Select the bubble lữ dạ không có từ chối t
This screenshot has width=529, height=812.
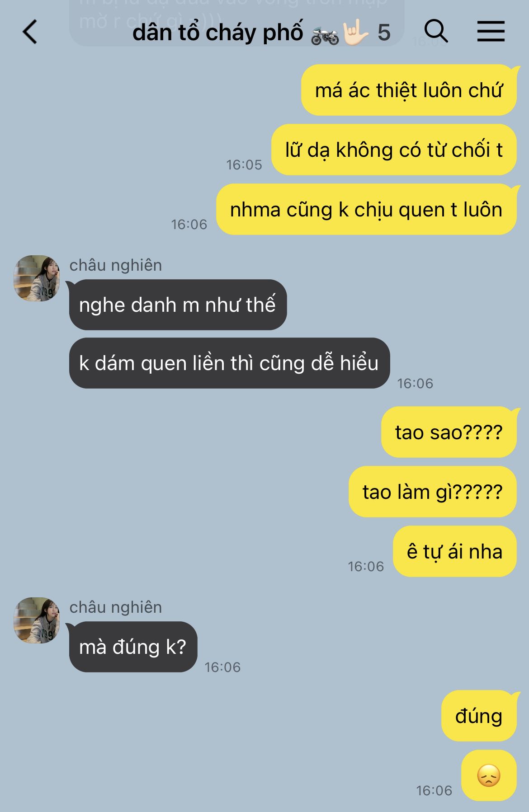(x=394, y=150)
